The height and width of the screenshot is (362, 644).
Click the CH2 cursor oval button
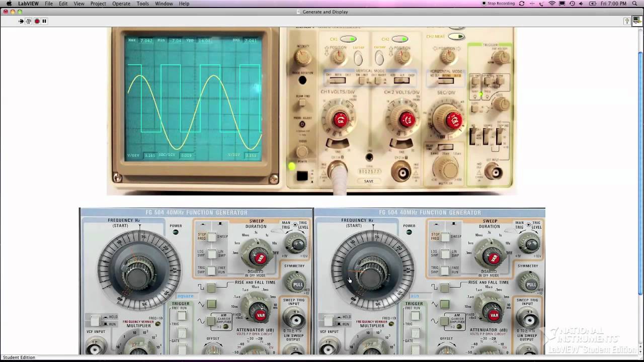pyautogui.click(x=379, y=59)
